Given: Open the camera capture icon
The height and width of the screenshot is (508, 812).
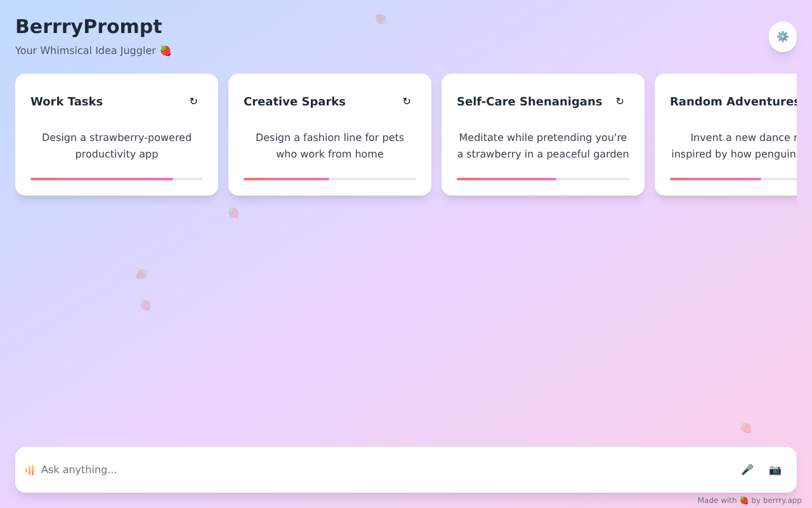Looking at the screenshot, I should click(775, 470).
